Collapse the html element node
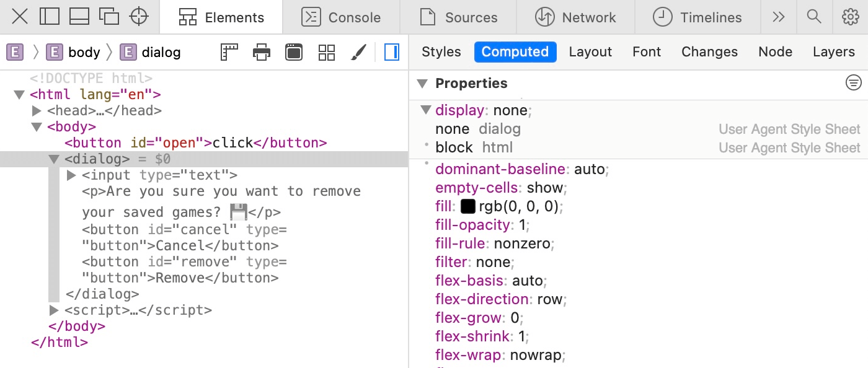Image resolution: width=868 pixels, height=368 pixels. [x=19, y=95]
